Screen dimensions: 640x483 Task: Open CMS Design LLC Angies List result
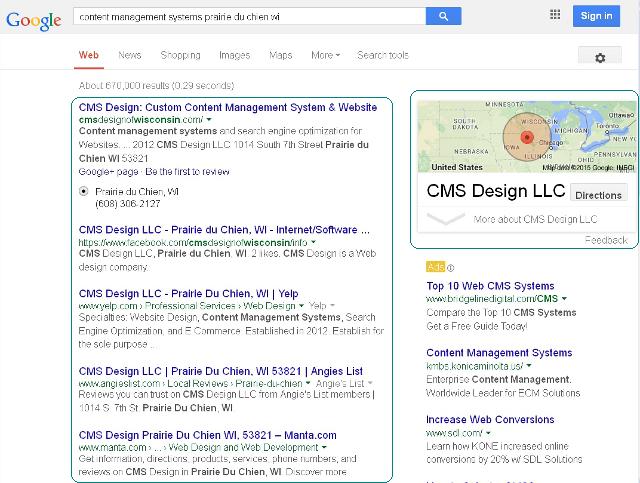pyautogui.click(x=221, y=371)
